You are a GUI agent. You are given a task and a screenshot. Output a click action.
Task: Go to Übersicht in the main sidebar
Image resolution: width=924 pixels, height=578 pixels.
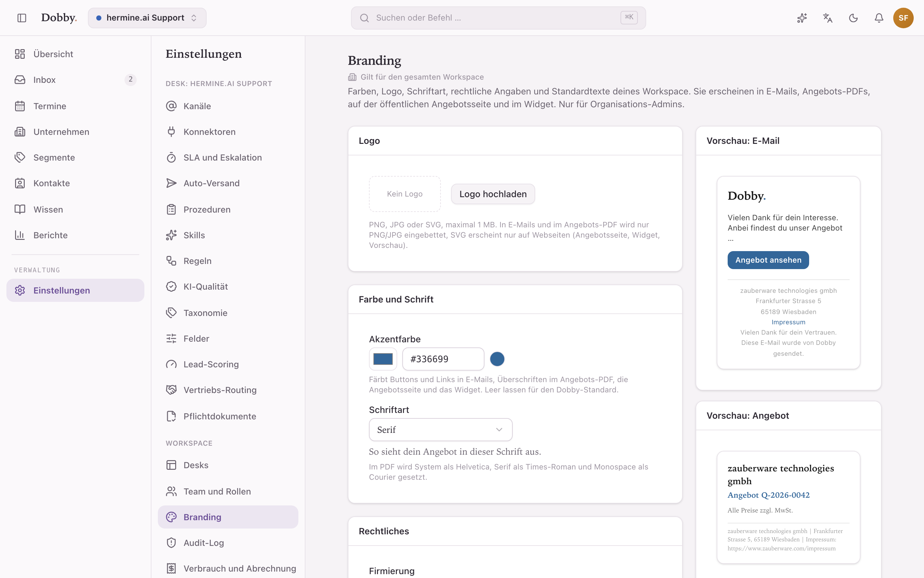[75, 54]
